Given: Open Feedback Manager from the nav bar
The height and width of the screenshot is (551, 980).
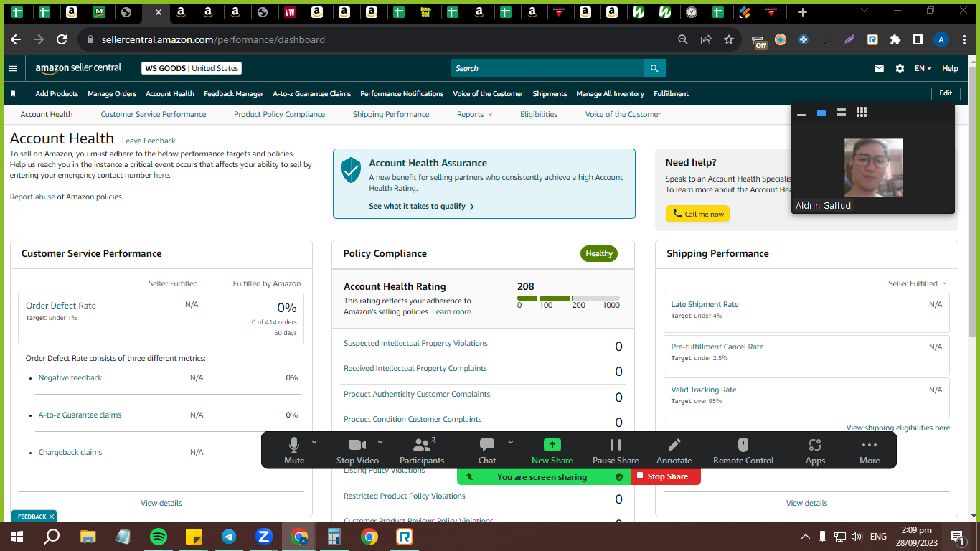Looking at the screenshot, I should [x=234, y=94].
